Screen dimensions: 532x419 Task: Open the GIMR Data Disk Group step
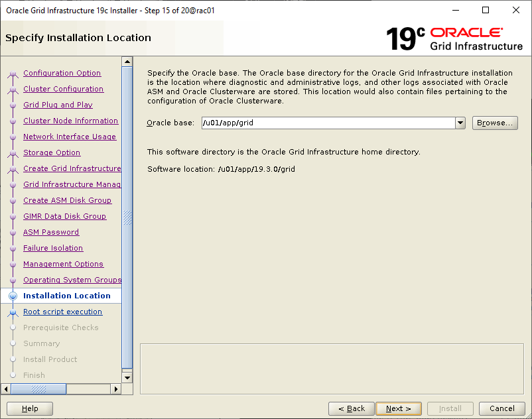65,216
